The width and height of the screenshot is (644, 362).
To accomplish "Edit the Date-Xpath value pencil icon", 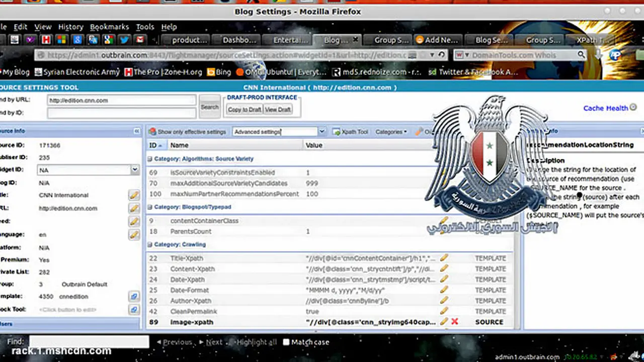I will (444, 279).
